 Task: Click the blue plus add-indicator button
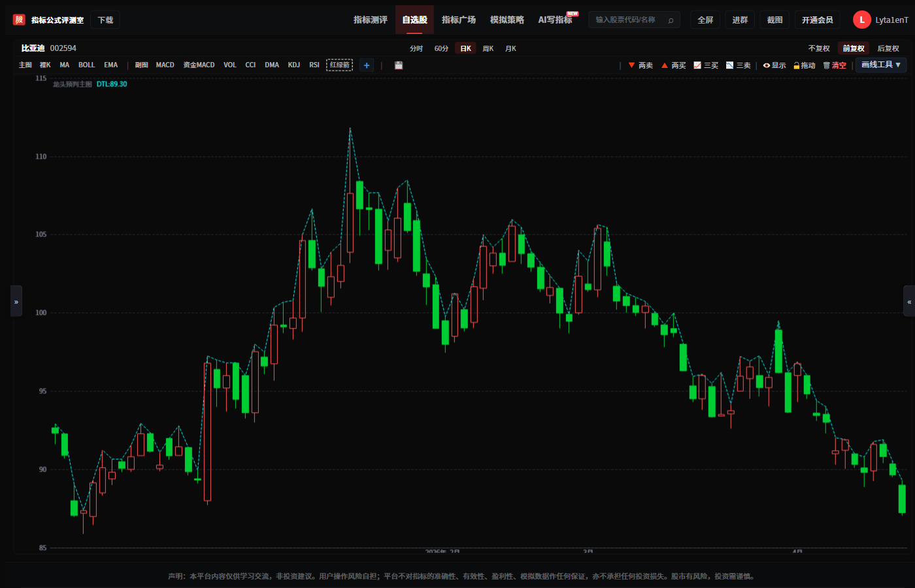pos(367,65)
